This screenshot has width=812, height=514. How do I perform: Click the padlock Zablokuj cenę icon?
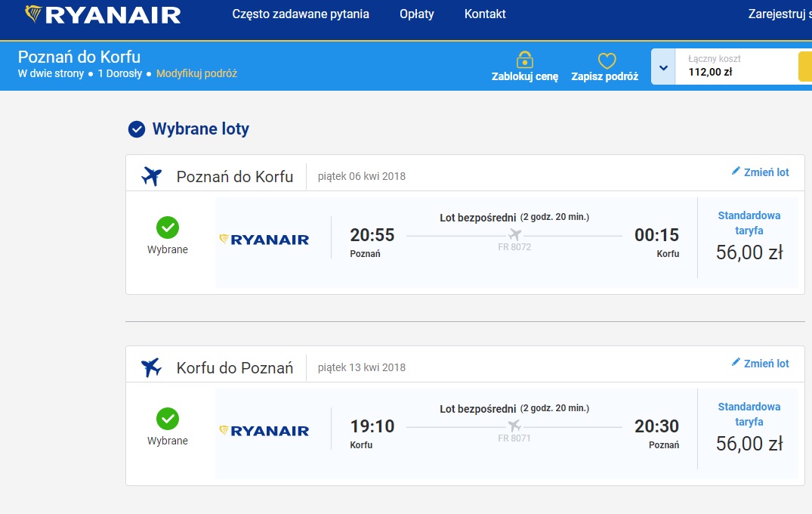pyautogui.click(x=524, y=60)
